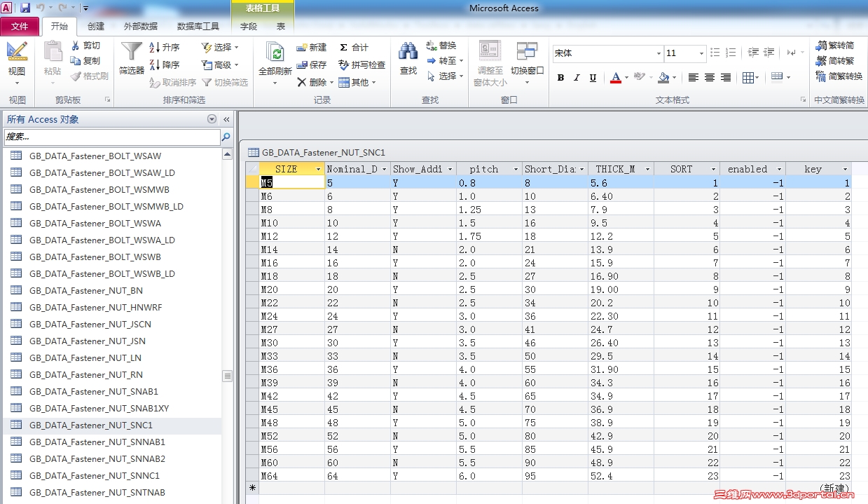Click 保存 to save the record

tap(312, 65)
